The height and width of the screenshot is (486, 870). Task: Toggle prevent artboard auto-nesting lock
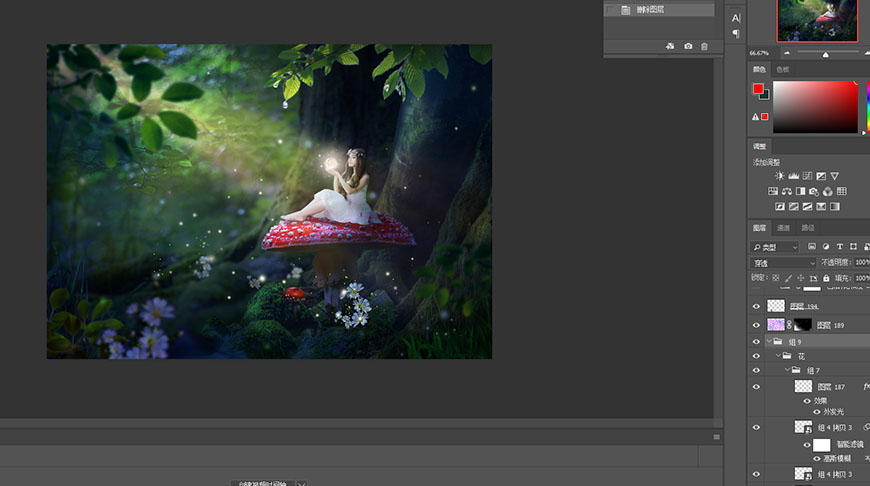point(813,278)
